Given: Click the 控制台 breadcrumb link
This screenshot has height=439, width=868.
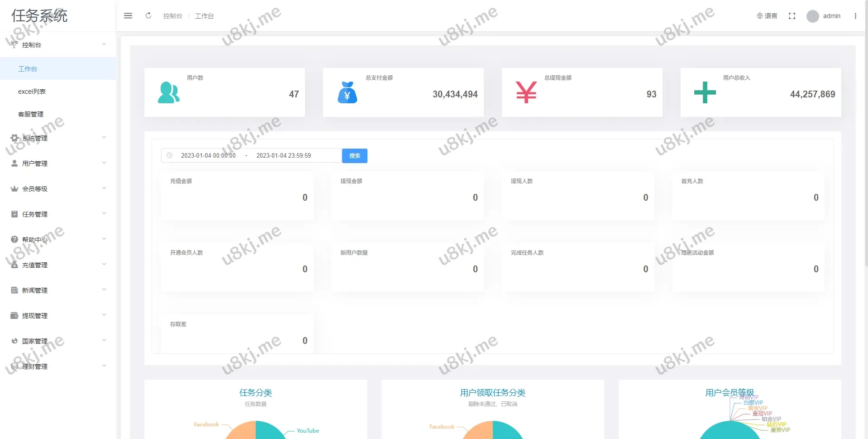Looking at the screenshot, I should [x=172, y=16].
